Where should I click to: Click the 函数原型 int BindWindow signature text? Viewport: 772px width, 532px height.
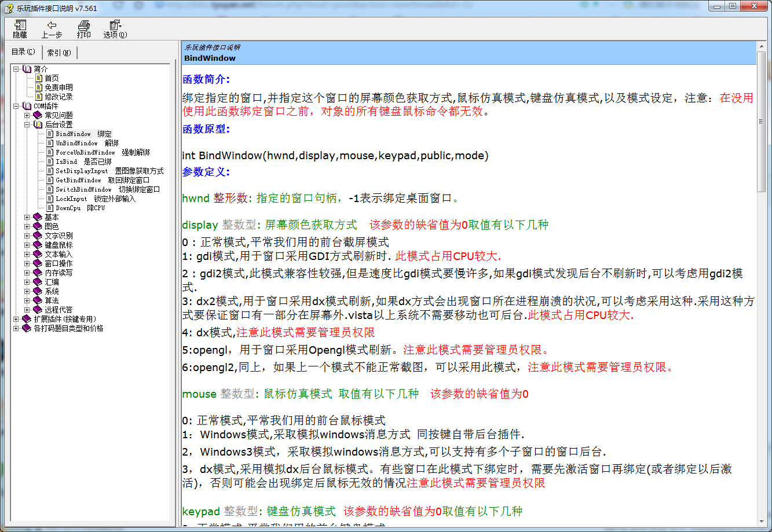pyautogui.click(x=335, y=156)
